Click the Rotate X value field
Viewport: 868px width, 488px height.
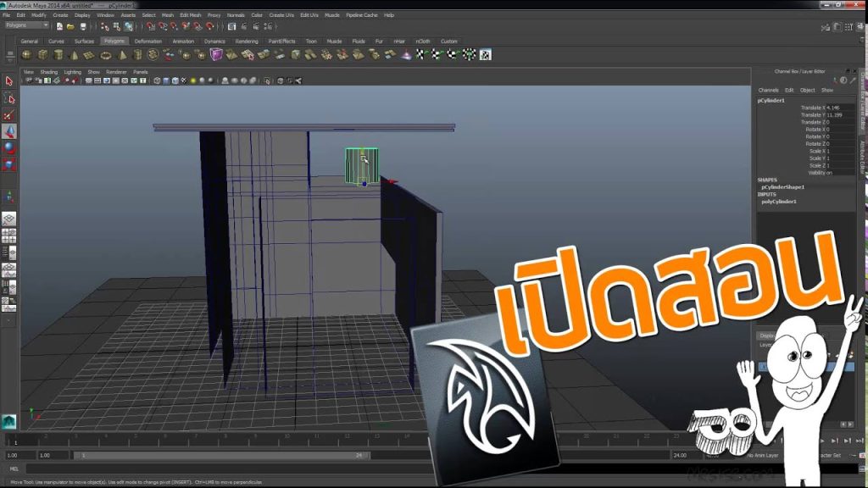click(x=839, y=130)
